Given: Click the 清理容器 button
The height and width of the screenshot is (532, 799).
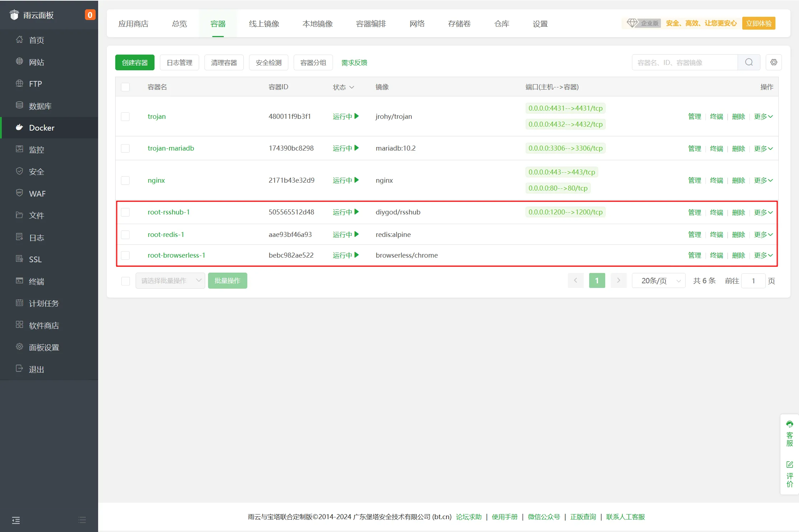Looking at the screenshot, I should (x=224, y=62).
